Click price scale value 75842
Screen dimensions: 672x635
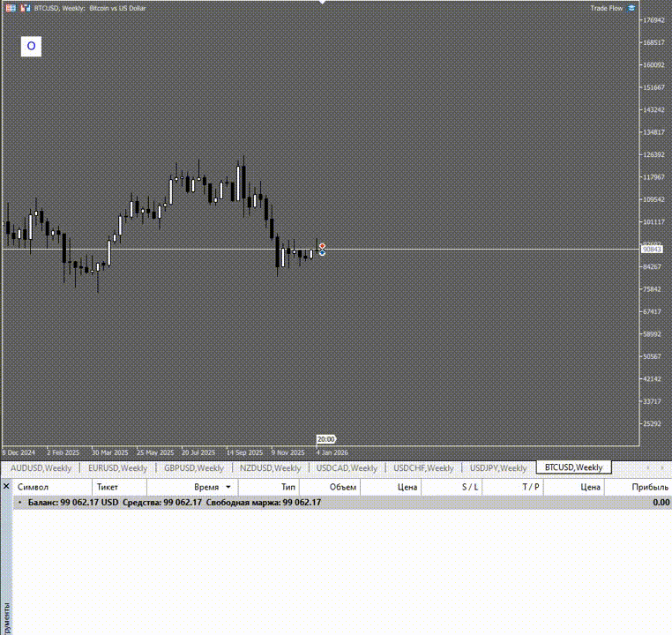653,289
